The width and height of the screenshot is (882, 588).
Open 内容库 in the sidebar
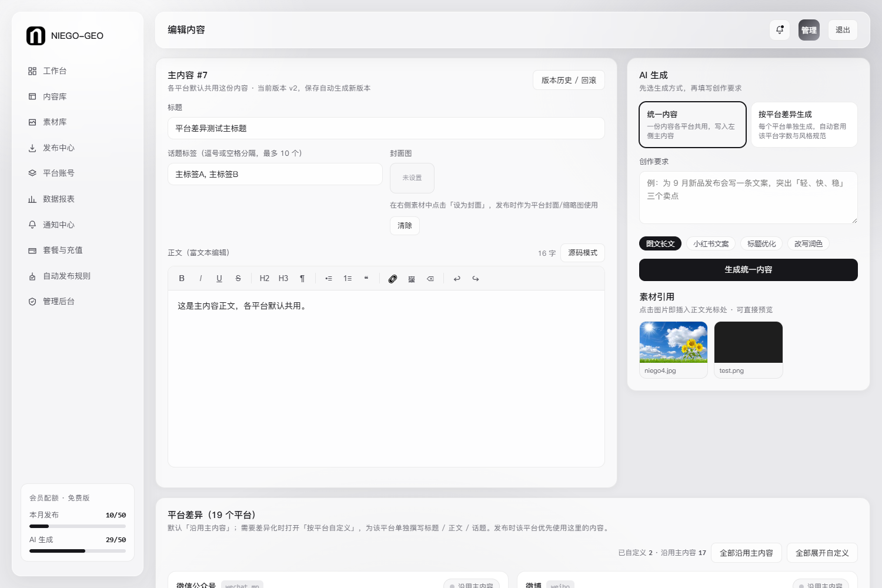point(78,96)
